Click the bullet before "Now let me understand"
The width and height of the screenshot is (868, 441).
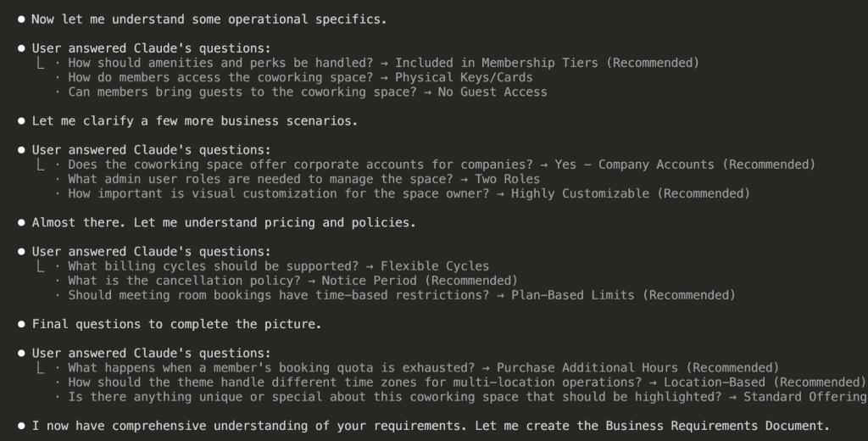(x=21, y=19)
